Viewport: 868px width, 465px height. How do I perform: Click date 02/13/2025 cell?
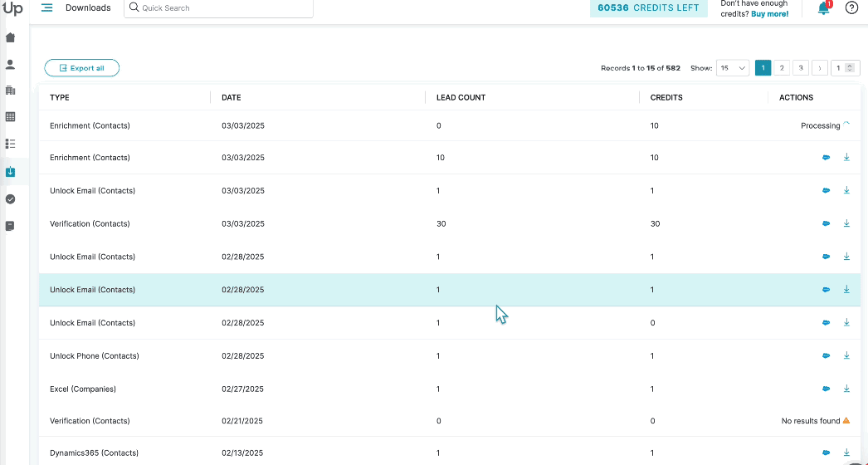[x=242, y=453]
